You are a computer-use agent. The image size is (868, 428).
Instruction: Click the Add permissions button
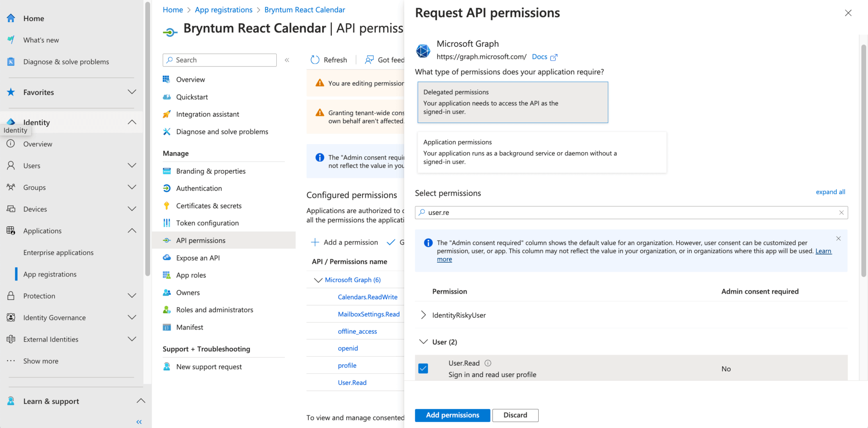point(452,415)
